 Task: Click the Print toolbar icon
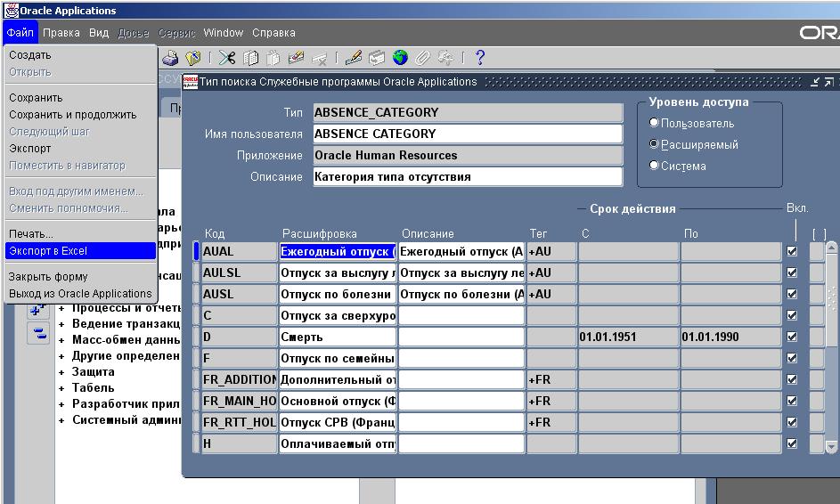(x=170, y=58)
